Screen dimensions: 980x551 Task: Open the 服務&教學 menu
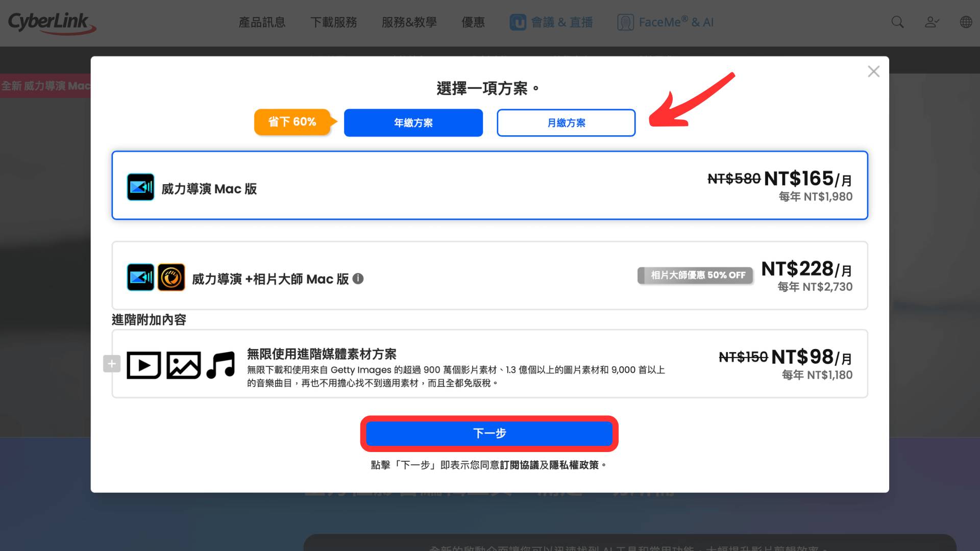pyautogui.click(x=409, y=22)
